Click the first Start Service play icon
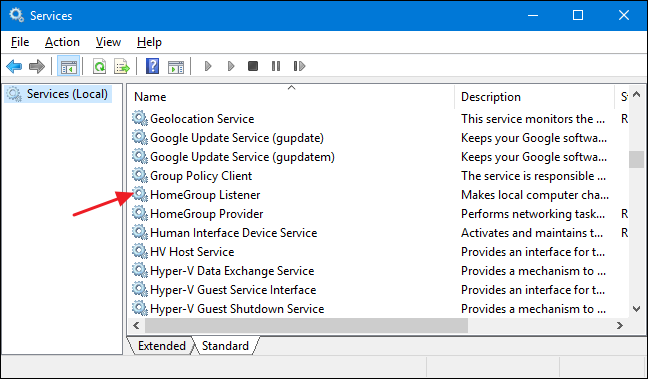648x379 pixels. (208, 66)
